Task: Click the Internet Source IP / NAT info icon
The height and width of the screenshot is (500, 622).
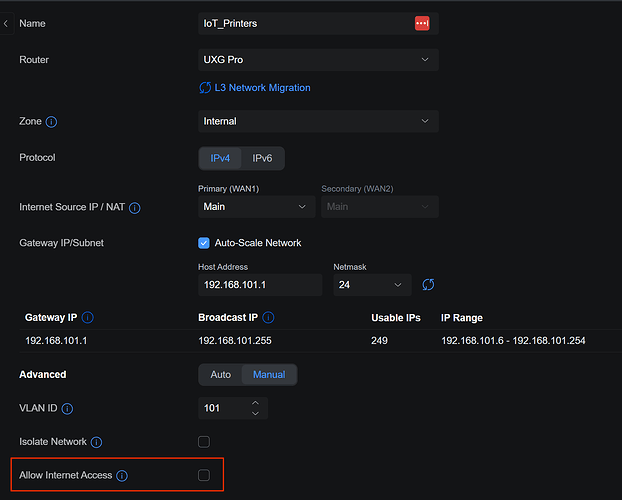Action: click(134, 208)
